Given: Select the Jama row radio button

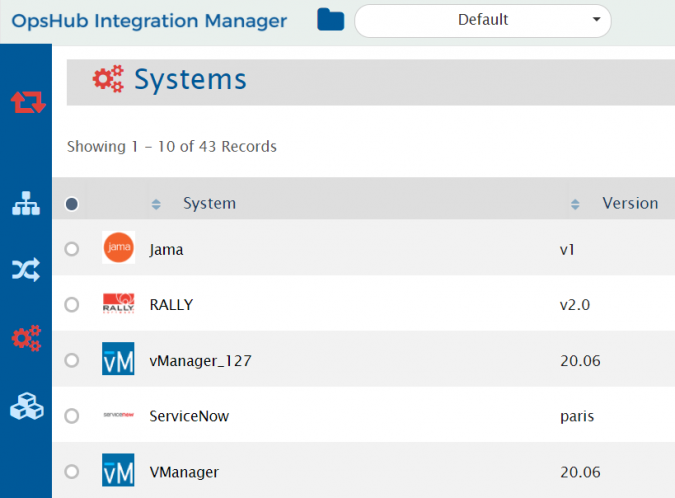Looking at the screenshot, I should [71, 249].
